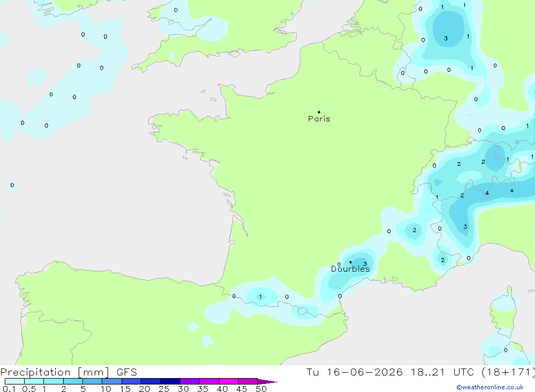The image size is (535, 392).
Task: Click the Paris city label
Action: click(x=319, y=119)
